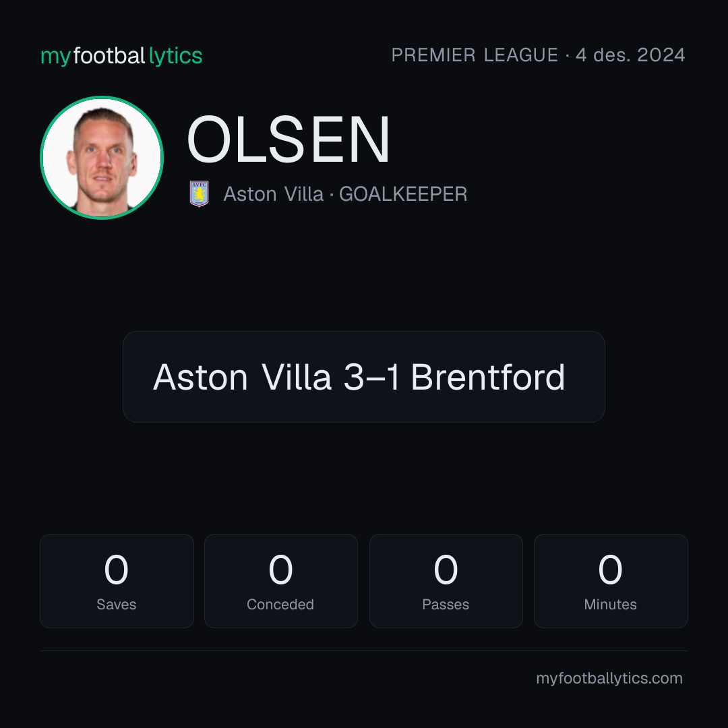Click the GOALKEEPER position label
The width and height of the screenshot is (728, 728).
pyautogui.click(x=403, y=194)
